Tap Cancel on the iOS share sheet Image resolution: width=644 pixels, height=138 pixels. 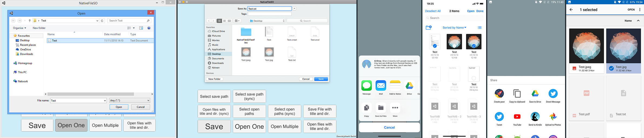tap(389, 127)
